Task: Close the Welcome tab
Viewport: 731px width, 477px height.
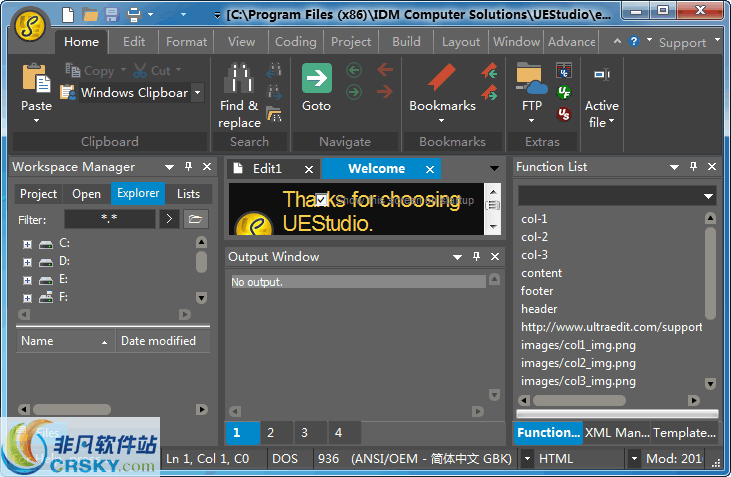Action: 430,169
